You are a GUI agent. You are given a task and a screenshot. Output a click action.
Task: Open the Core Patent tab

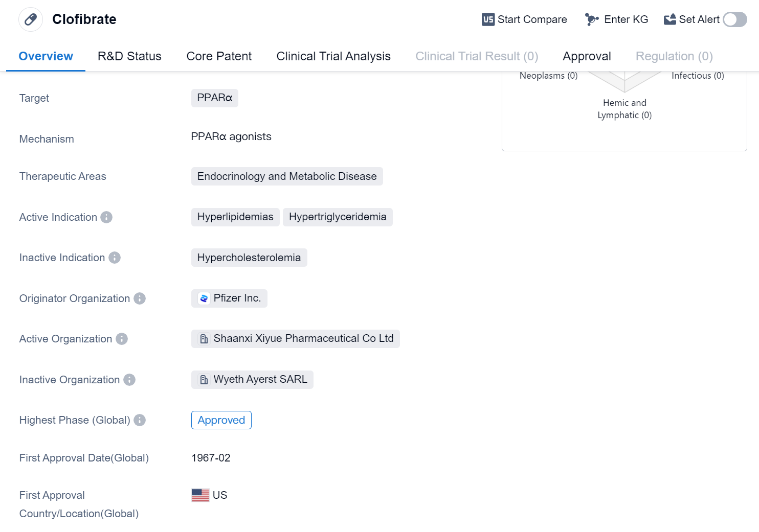pos(219,56)
